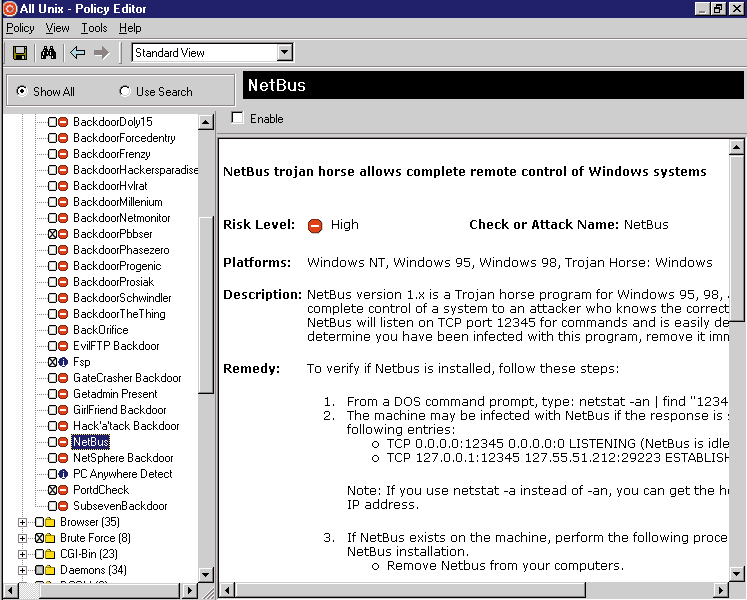The height and width of the screenshot is (600, 747).
Task: Click red risk icon beside BackdoorFrenzy
Action: pyautogui.click(x=63, y=154)
